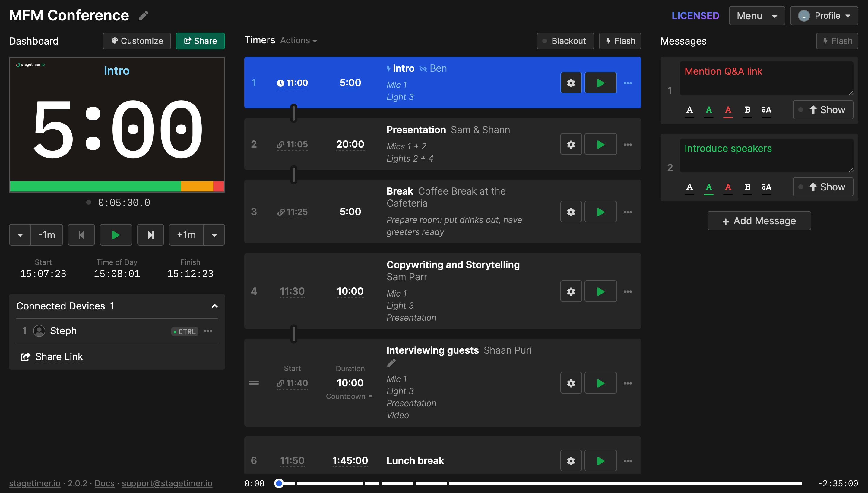The height and width of the screenshot is (493, 868).
Task: Collapse the Connected Devices panel
Action: (214, 306)
